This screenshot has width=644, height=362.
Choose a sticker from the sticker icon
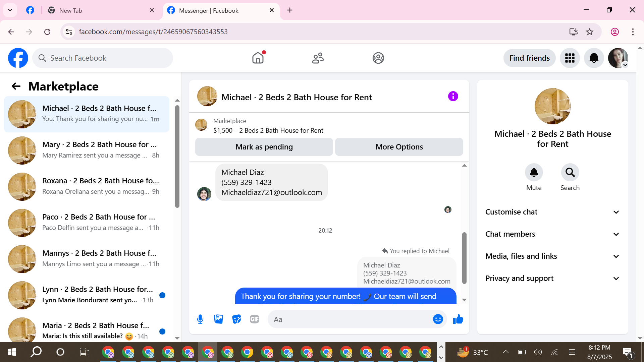236,319
